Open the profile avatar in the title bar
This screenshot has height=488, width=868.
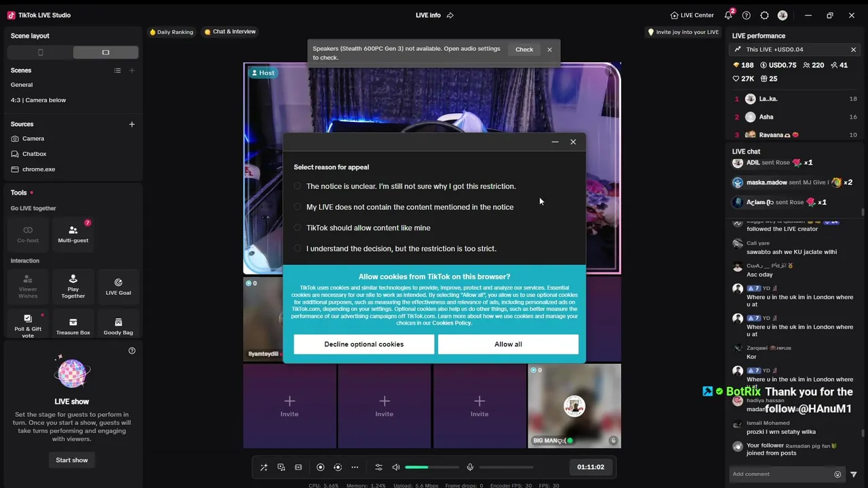point(783,15)
